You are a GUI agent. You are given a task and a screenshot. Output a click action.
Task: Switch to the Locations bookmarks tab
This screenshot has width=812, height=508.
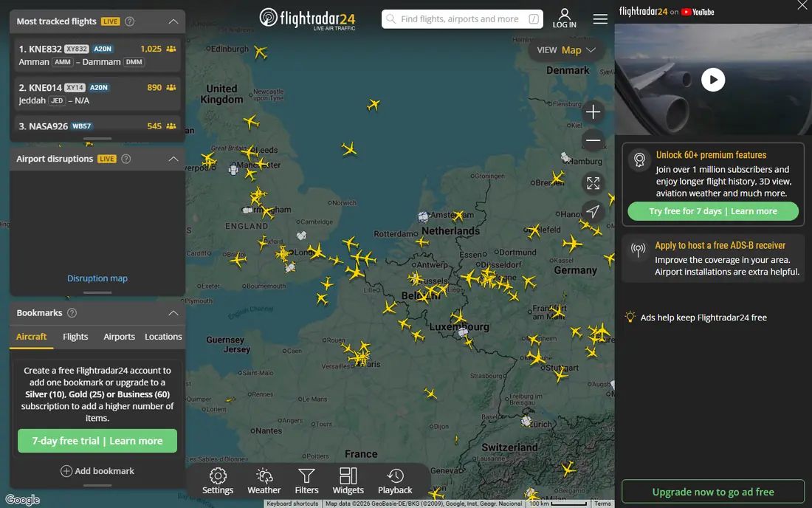pos(163,337)
